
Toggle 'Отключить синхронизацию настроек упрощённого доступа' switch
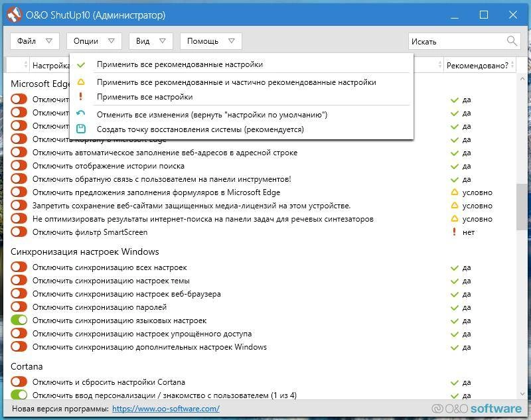click(x=19, y=333)
